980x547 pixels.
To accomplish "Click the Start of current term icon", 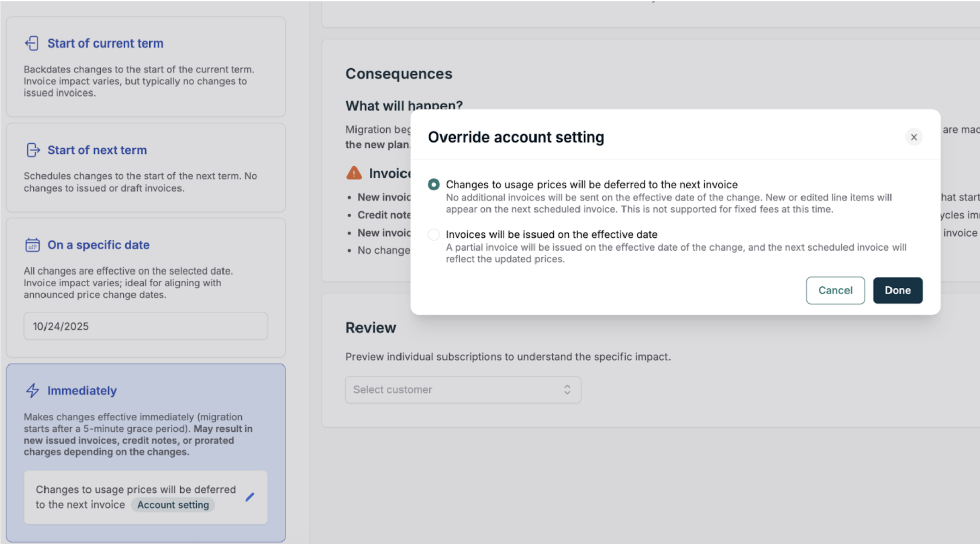I will (32, 43).
